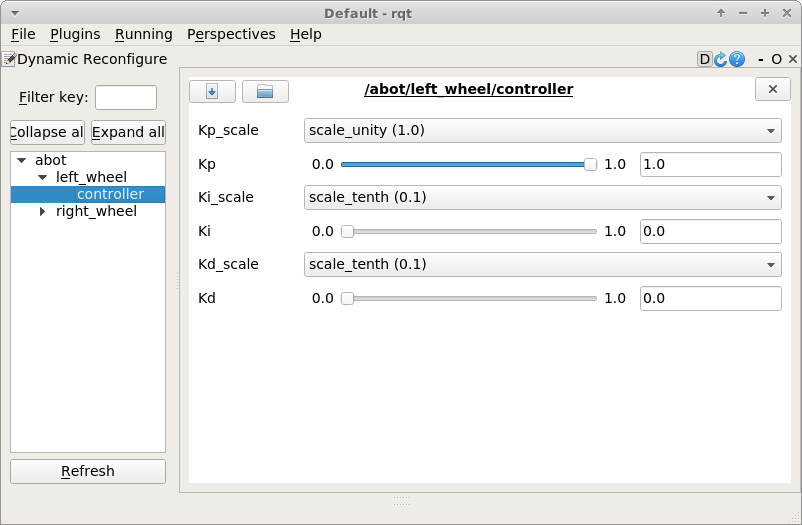Close the controller parameter panel
Screen dimensions: 802x525
pyautogui.click(x=772, y=90)
